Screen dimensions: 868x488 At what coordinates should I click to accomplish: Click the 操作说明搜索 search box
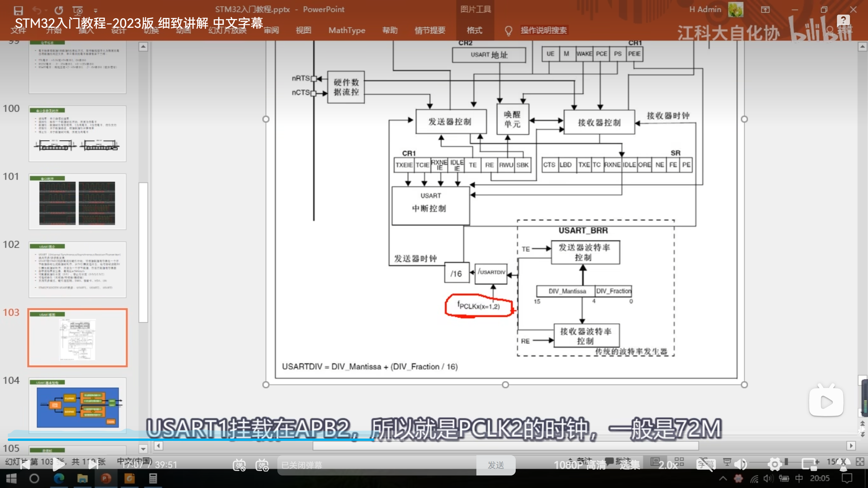pos(544,30)
